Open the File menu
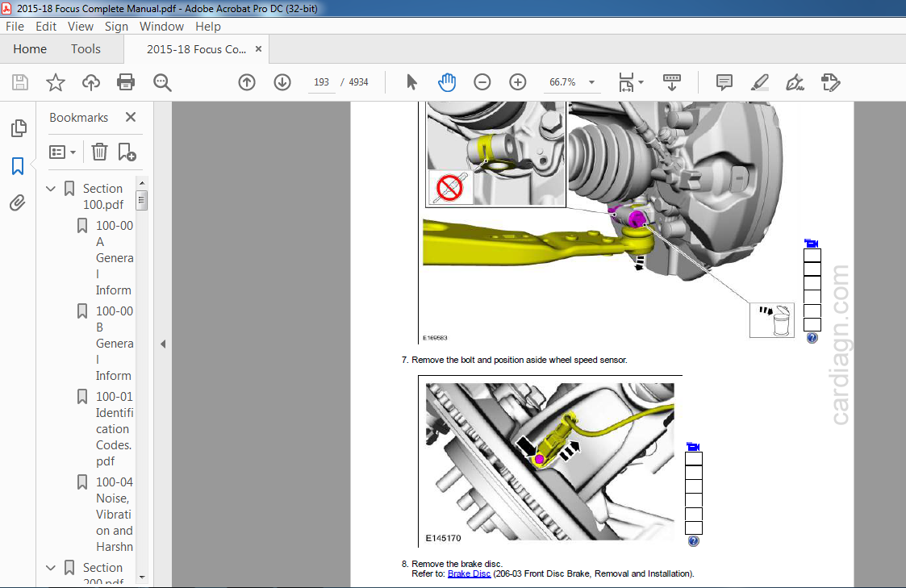The image size is (906, 588). click(x=15, y=27)
